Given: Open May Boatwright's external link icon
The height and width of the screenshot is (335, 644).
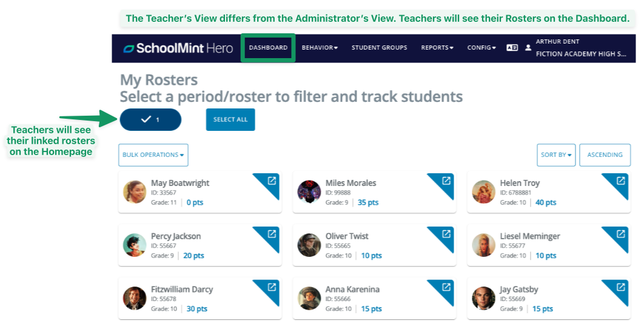Looking at the screenshot, I should 272,181.
